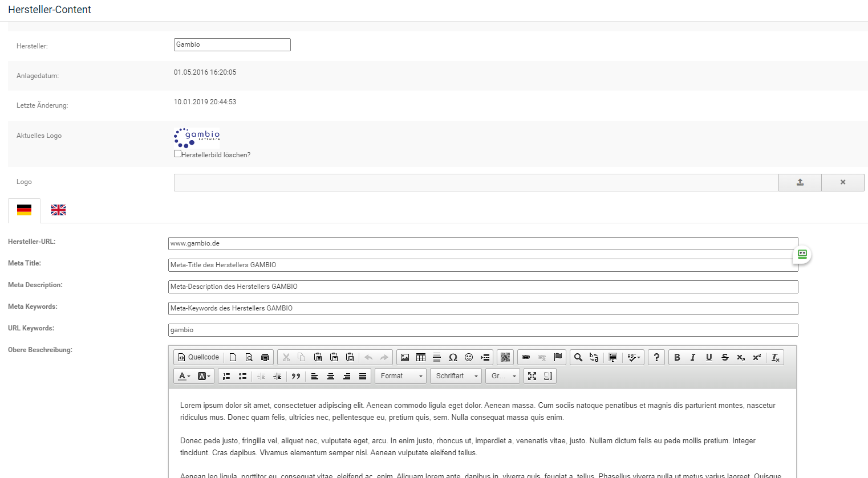This screenshot has height=478, width=868.
Task: Switch to the English flag tab
Action: tap(58, 210)
